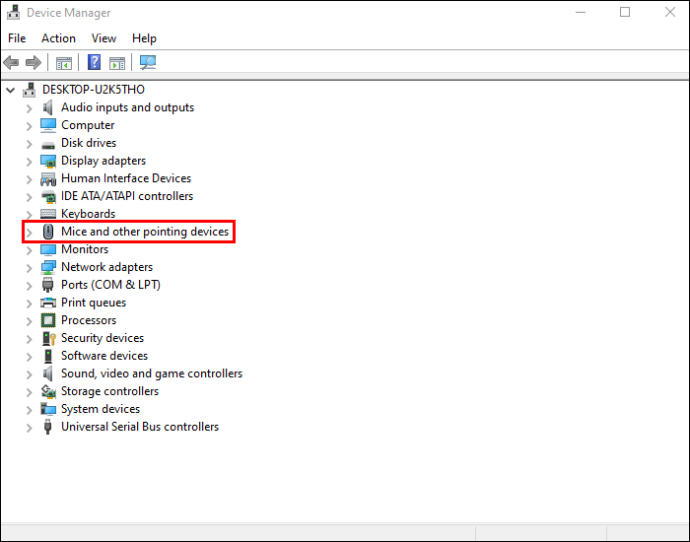Click the Audio inputs and outputs speaker icon
690x542 pixels.
[x=48, y=107]
